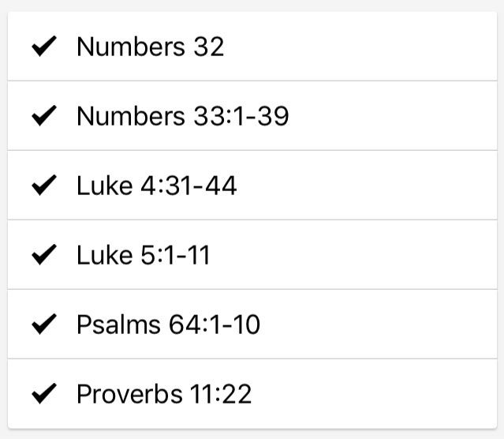Open the Numbers 32 reading
This screenshot has height=439, width=504.
click(150, 47)
